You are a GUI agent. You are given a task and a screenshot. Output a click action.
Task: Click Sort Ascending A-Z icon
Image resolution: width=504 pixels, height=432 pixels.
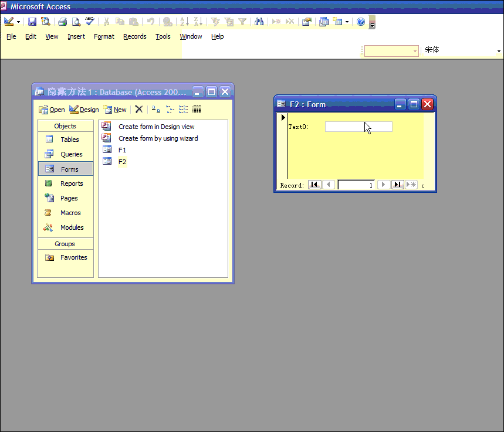point(184,22)
